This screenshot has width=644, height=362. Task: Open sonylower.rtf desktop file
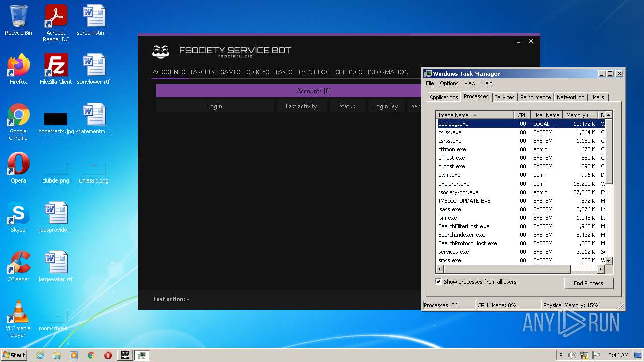pos(94,69)
